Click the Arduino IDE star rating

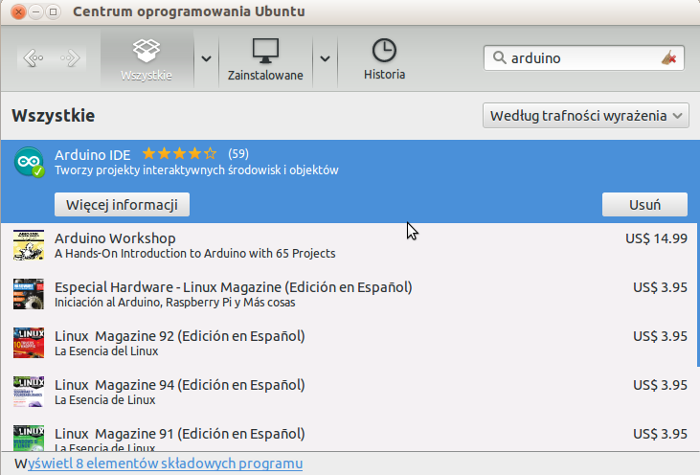pyautogui.click(x=179, y=154)
